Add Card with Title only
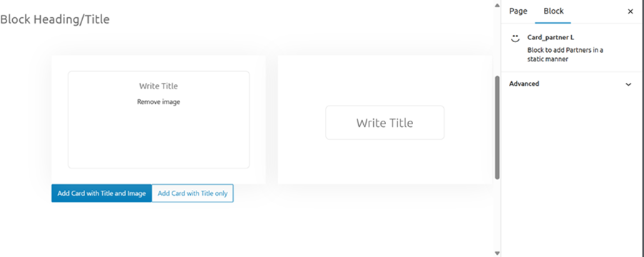 192,193
